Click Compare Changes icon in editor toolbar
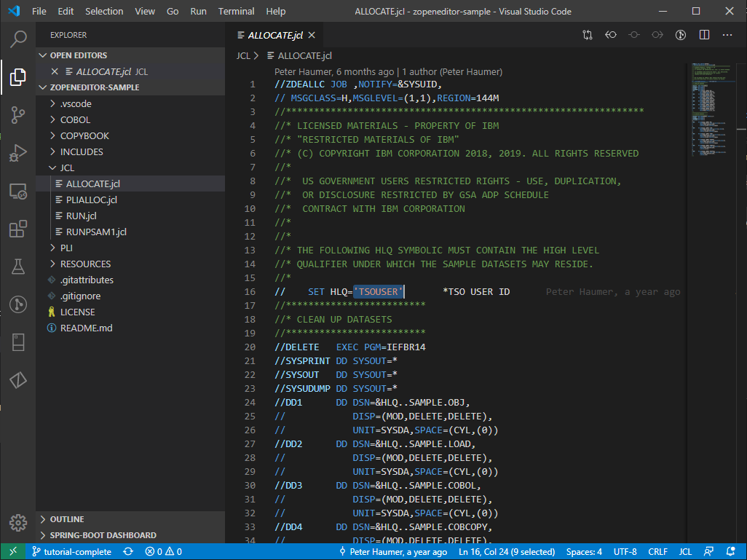The height and width of the screenshot is (560, 747). point(588,35)
